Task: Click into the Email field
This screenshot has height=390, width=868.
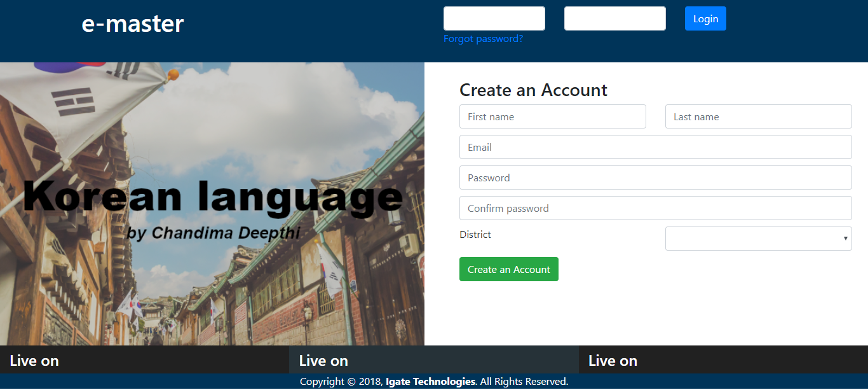Action: click(x=655, y=147)
